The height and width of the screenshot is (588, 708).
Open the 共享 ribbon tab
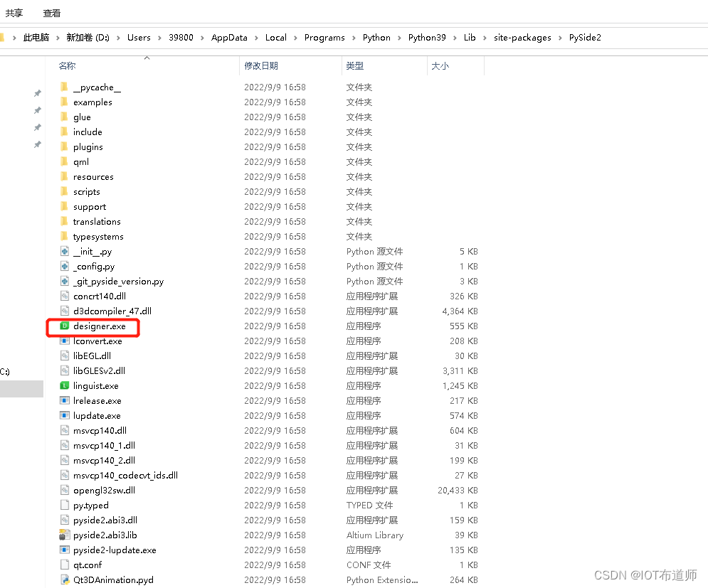click(14, 13)
